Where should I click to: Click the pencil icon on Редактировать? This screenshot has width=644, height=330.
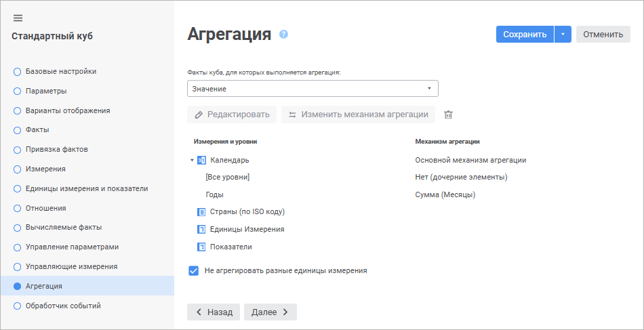(x=199, y=115)
